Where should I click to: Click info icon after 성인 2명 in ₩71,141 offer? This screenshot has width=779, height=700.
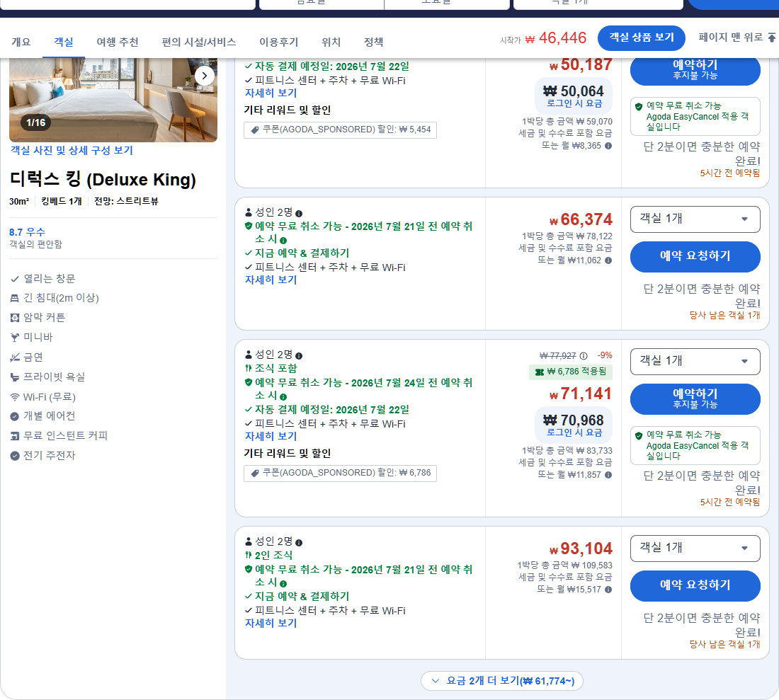[299, 356]
